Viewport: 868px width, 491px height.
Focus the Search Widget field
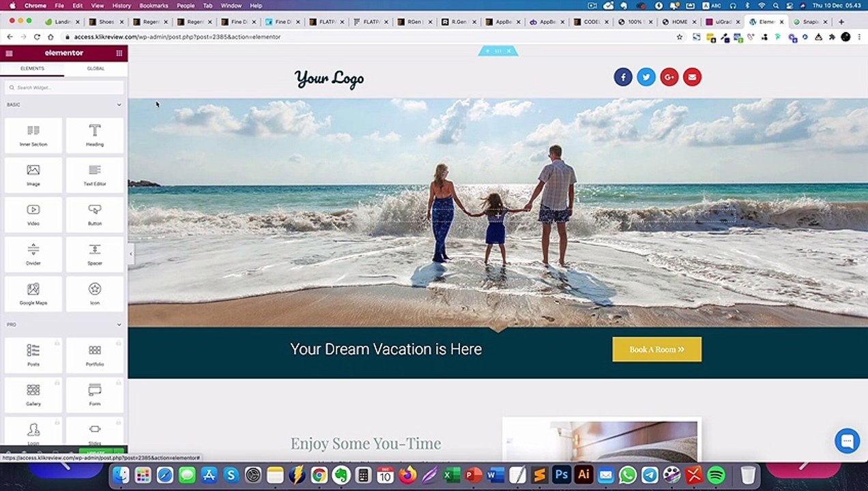click(x=64, y=87)
